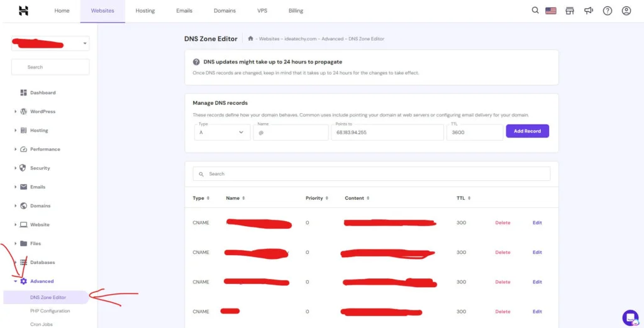Click the Databases stack icon
644x328 pixels.
(23, 262)
